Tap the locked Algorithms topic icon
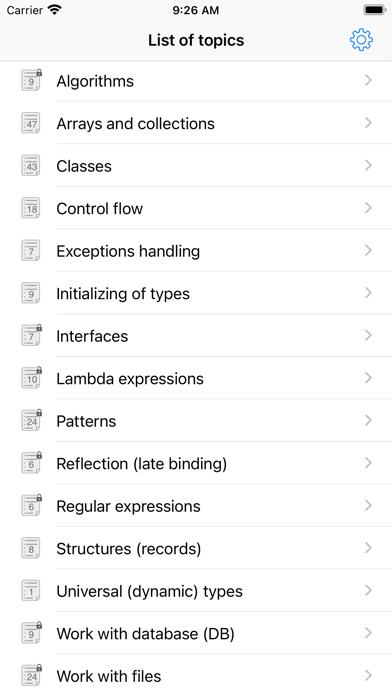 click(x=32, y=80)
